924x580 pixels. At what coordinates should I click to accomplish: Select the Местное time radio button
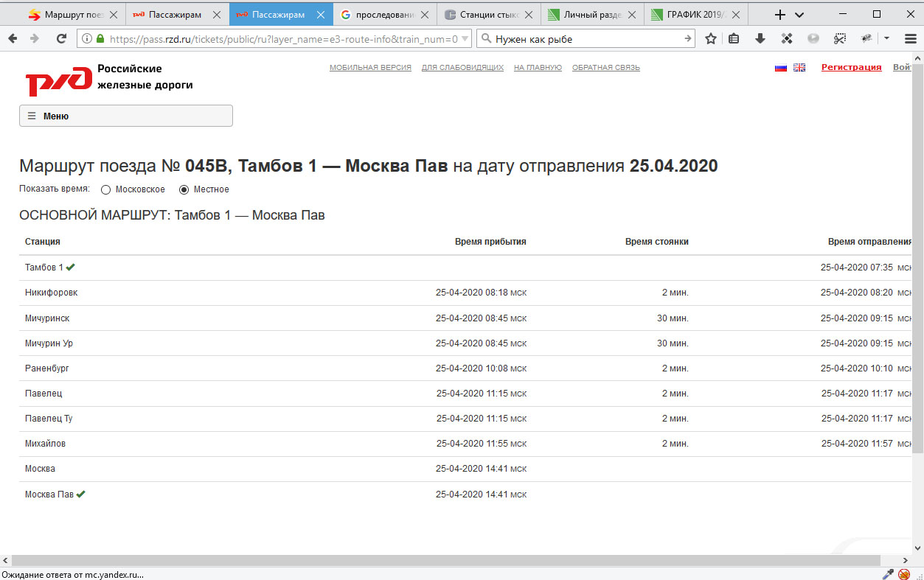(x=184, y=190)
